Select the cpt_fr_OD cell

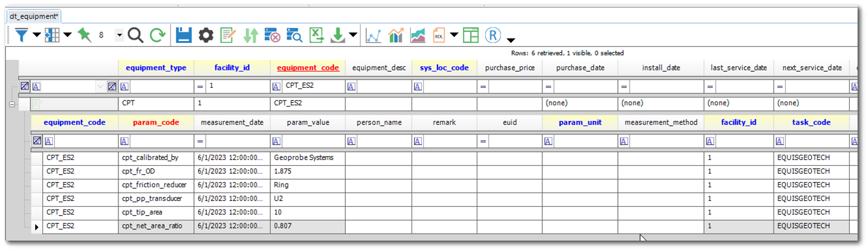(156, 171)
